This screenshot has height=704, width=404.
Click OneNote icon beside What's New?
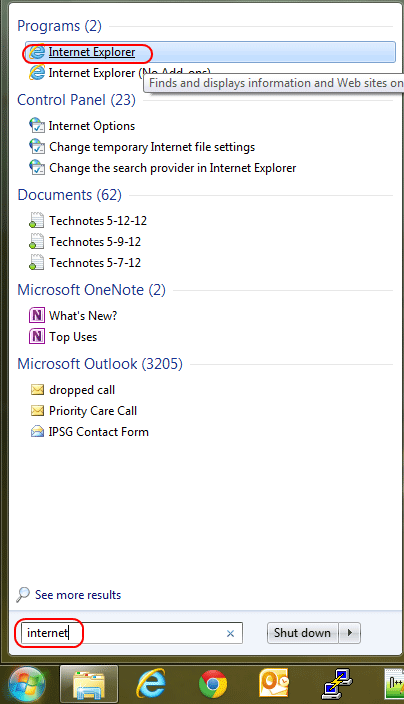point(37,315)
